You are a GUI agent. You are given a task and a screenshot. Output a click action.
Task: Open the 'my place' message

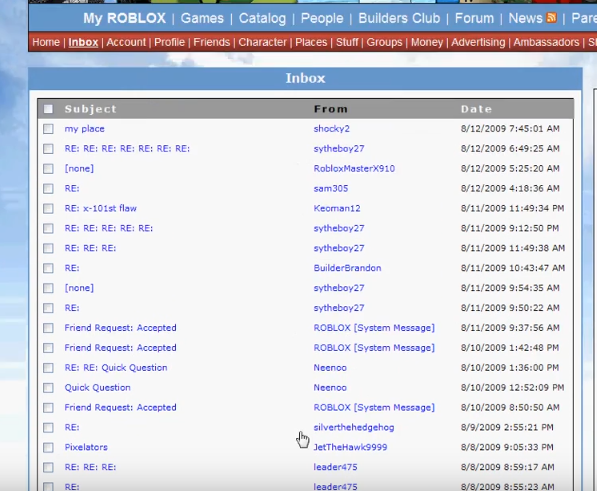pos(85,129)
